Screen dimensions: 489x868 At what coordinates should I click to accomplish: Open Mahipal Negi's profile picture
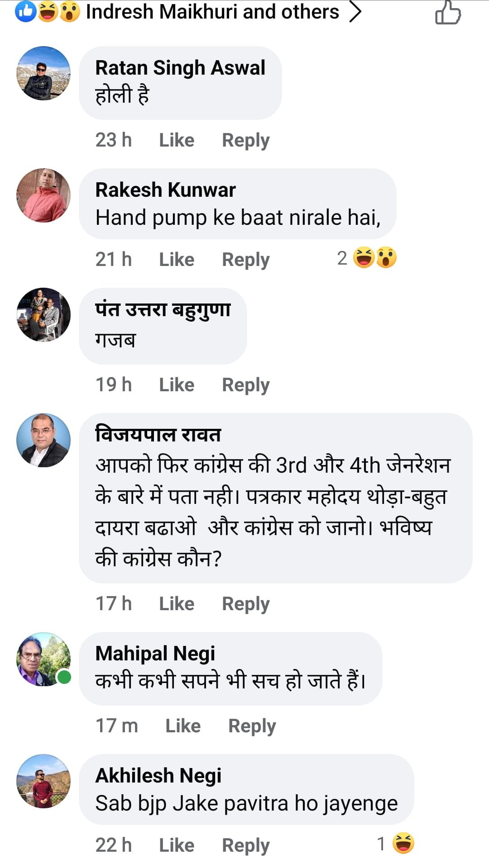coord(43,659)
